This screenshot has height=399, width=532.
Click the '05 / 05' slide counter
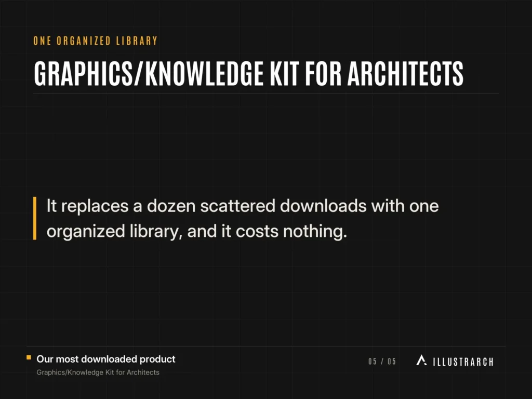[382, 362]
